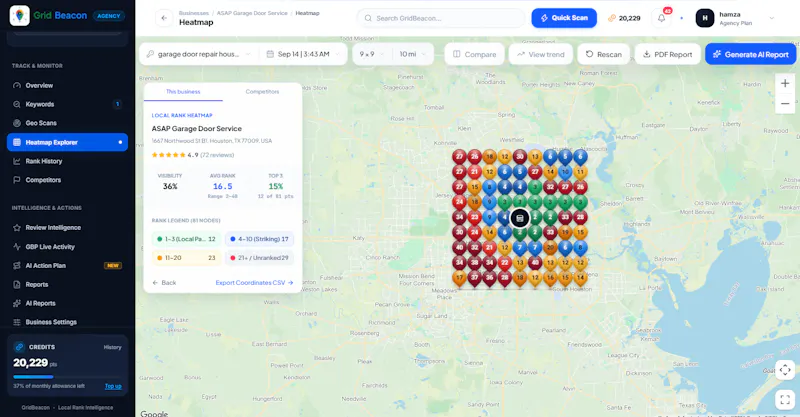Viewport: 800px width, 417px height.
Task: Click the Business Settings sliders icon
Action: [17, 322]
